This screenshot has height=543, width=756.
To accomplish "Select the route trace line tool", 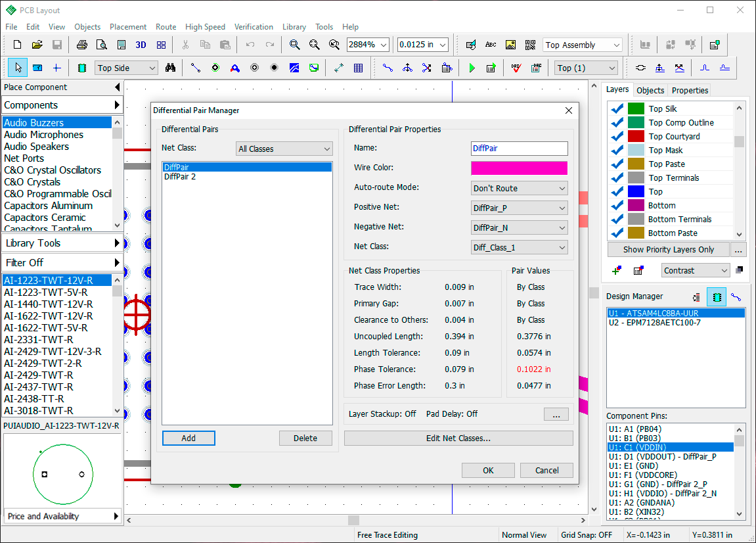I will 195,68.
